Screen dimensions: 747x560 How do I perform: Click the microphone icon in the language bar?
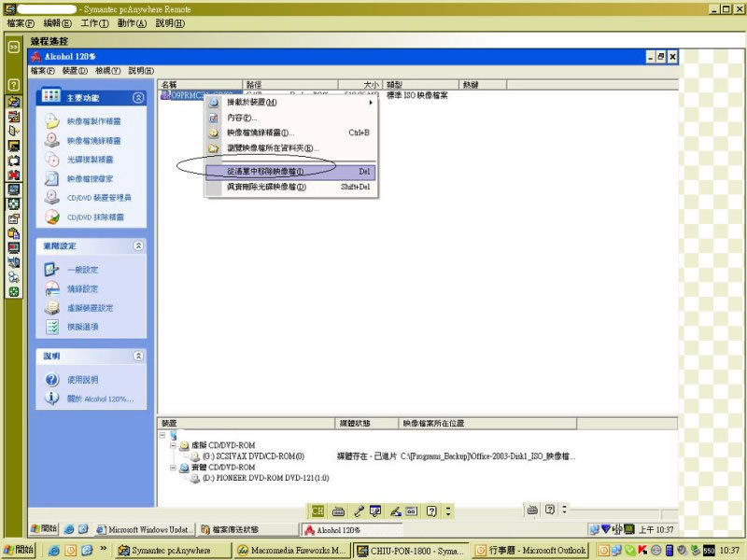[x=359, y=511]
